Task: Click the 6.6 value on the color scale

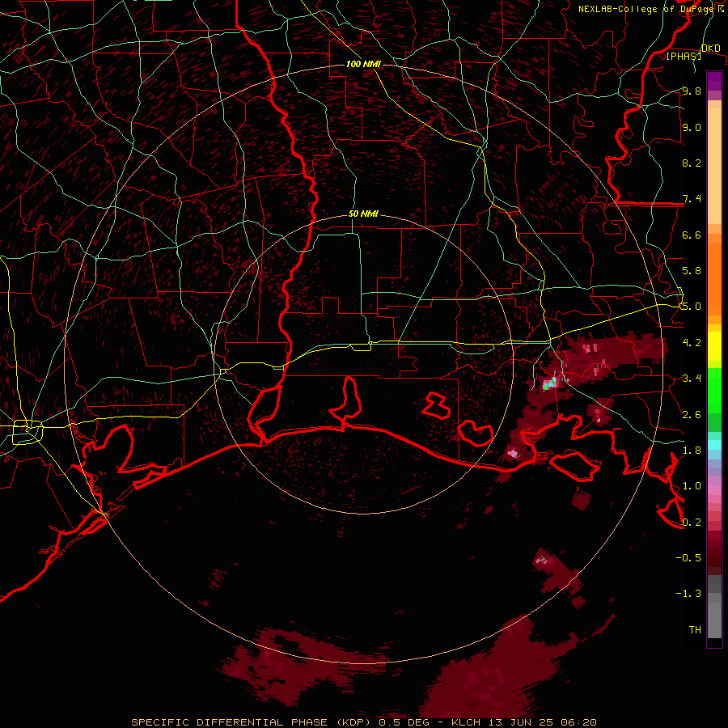Action: [x=692, y=235]
